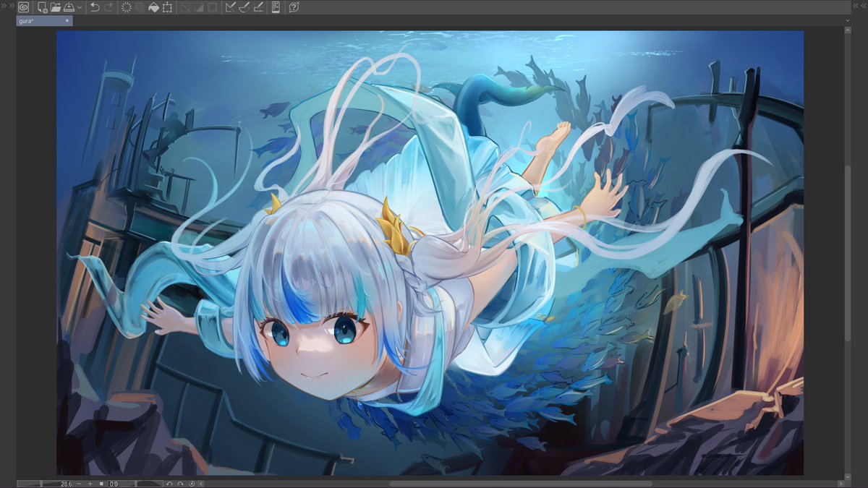Deselect the current selection

[185, 7]
